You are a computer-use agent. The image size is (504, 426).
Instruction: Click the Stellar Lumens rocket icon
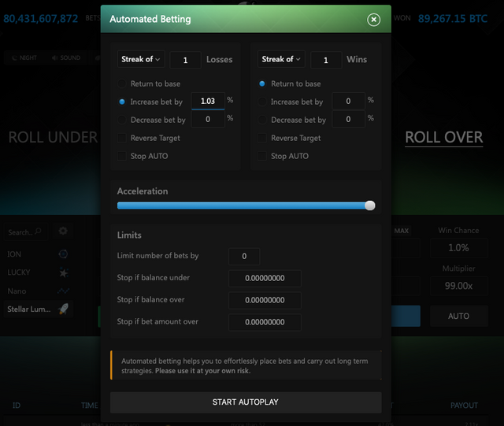pos(63,309)
